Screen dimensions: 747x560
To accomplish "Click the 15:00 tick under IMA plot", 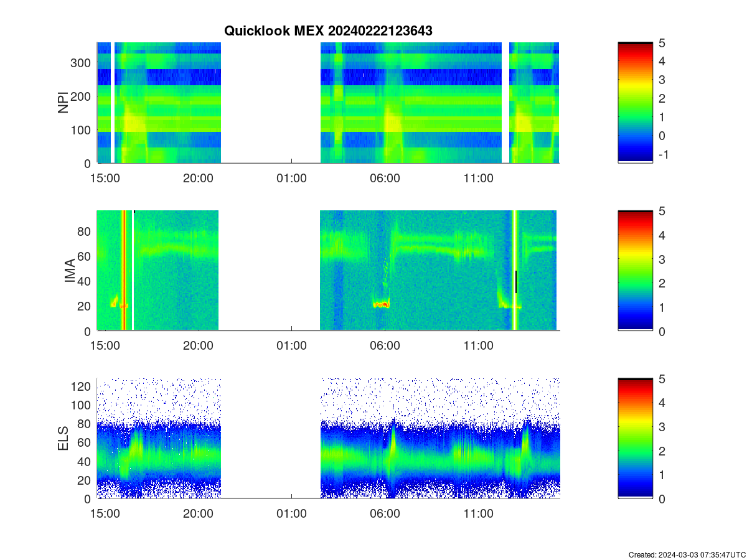I will click(105, 346).
